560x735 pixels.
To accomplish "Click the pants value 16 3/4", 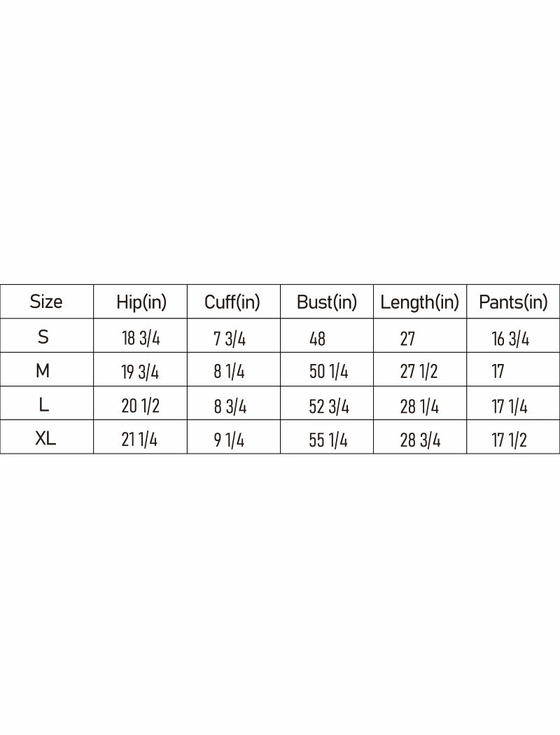I will tap(510, 339).
